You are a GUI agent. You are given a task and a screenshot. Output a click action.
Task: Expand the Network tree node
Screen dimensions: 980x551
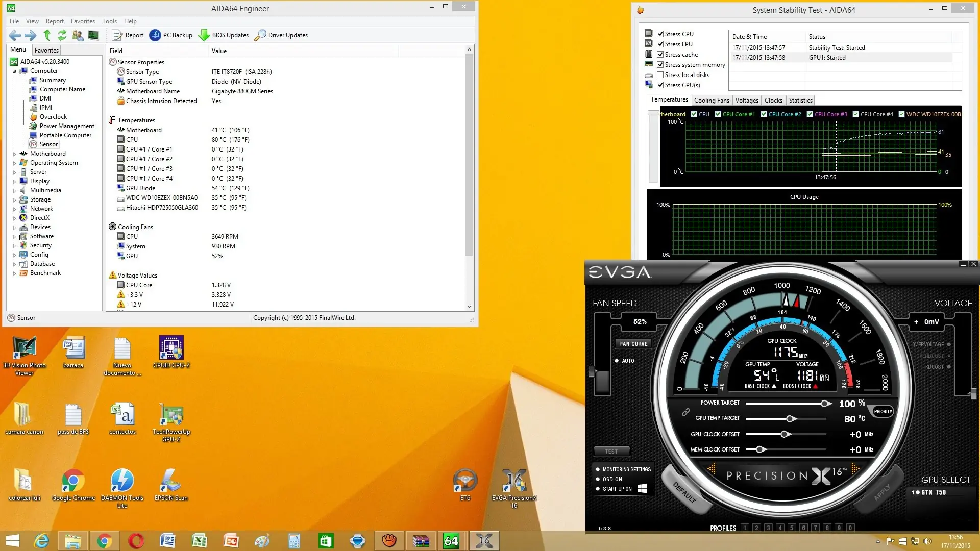tap(14, 209)
